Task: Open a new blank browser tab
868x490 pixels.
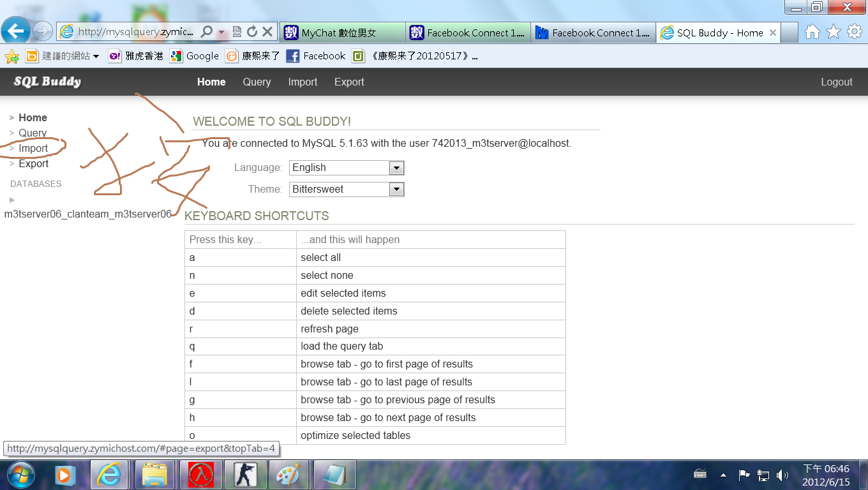Action: (789, 33)
